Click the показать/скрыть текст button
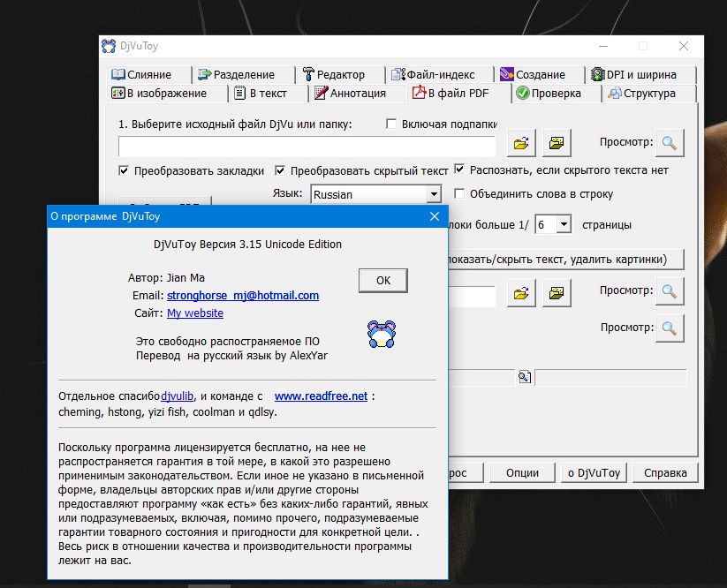The width and height of the screenshot is (727, 588). click(x=566, y=260)
